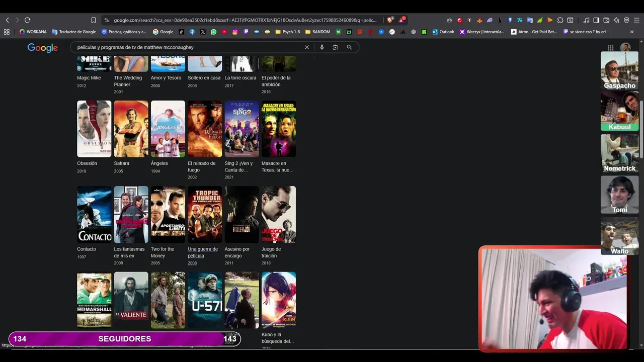
Task: Open the Weezyx bookmark
Action: tap(482, 32)
